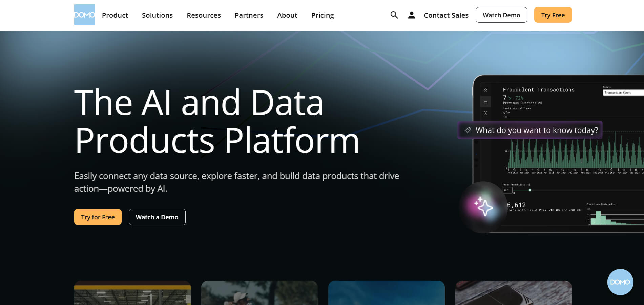Click the Fraud Probability slider handle
This screenshot has width=644, height=305.
tap(530, 190)
